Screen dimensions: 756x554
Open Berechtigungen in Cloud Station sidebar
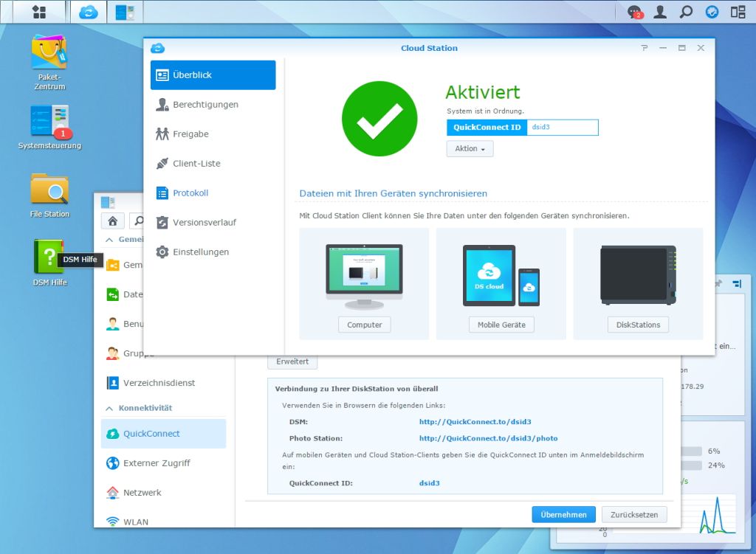(213, 105)
